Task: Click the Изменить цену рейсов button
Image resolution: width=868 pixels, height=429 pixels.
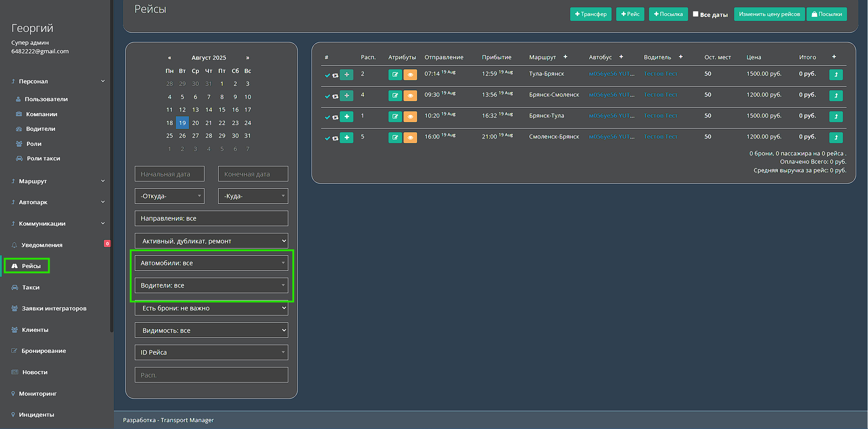Action: click(769, 14)
